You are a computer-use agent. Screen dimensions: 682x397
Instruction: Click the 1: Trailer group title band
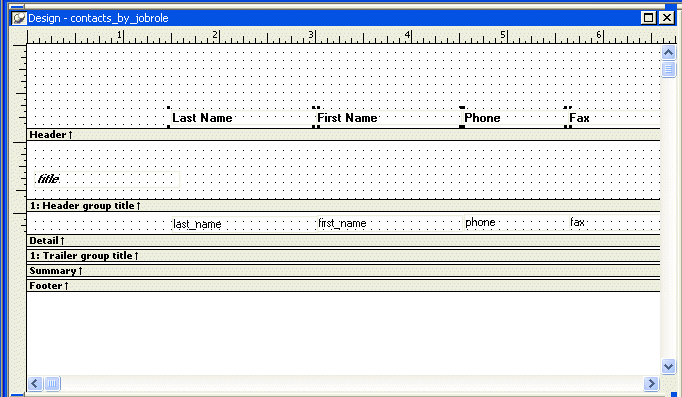(343, 256)
